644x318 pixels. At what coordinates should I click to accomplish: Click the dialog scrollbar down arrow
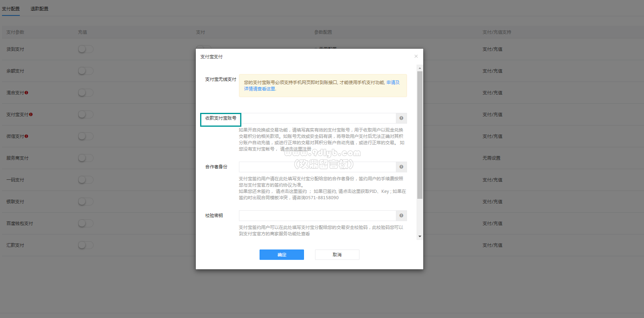pos(420,236)
